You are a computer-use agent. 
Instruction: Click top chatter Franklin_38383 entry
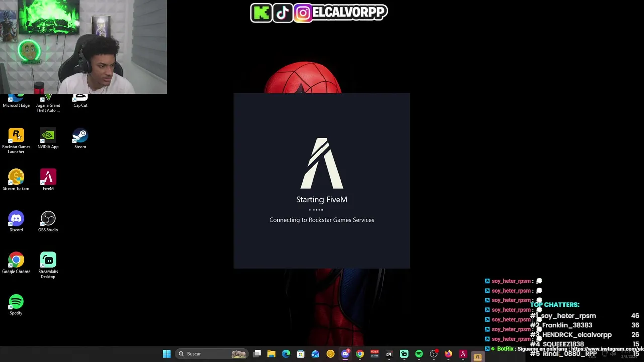585,325
